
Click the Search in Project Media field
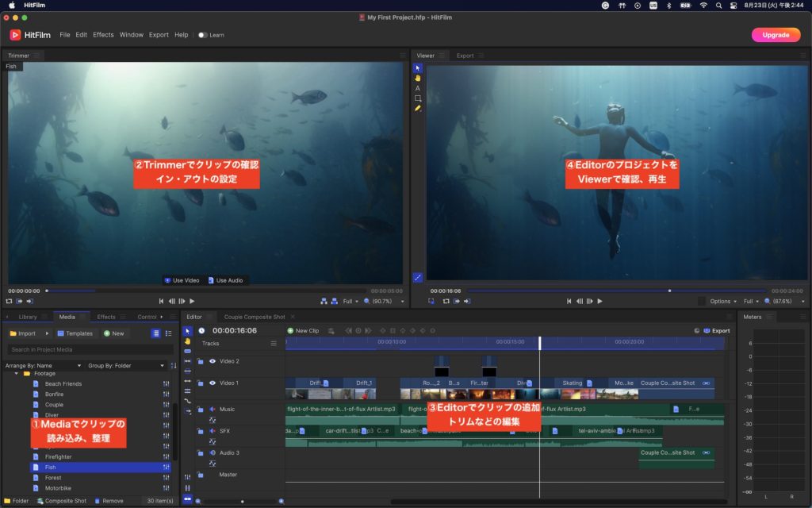click(x=89, y=349)
